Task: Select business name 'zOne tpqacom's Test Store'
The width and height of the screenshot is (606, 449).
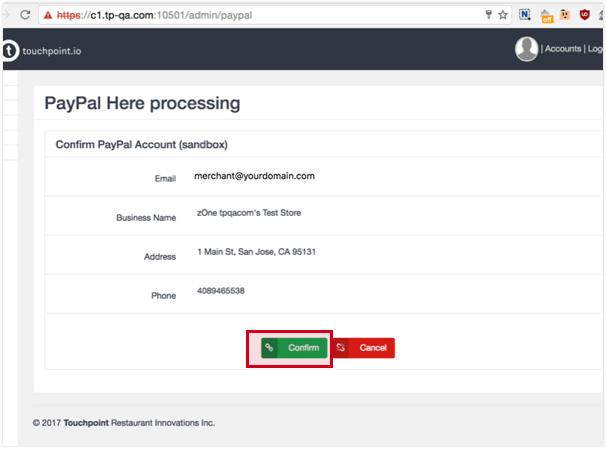Action: (249, 213)
